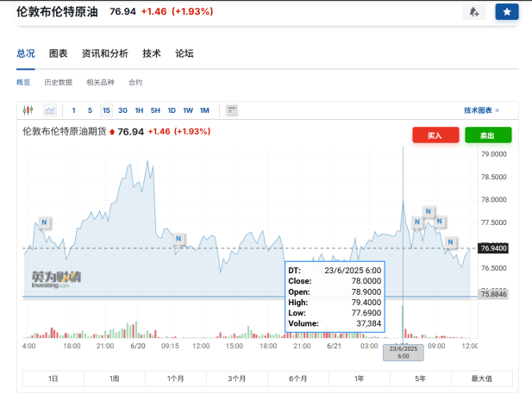Image resolution: width=532 pixels, height=394 pixels.
Task: Set chart range to 1个月
Action: point(176,378)
